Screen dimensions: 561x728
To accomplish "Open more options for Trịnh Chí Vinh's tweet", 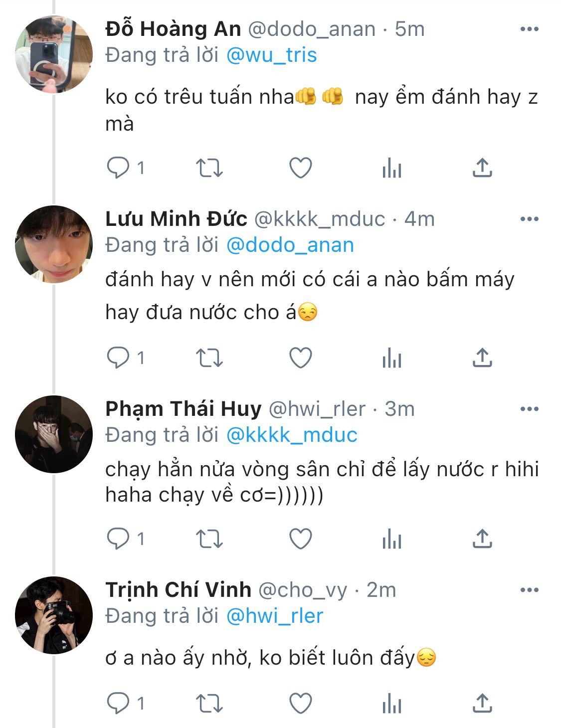I will click(x=529, y=590).
